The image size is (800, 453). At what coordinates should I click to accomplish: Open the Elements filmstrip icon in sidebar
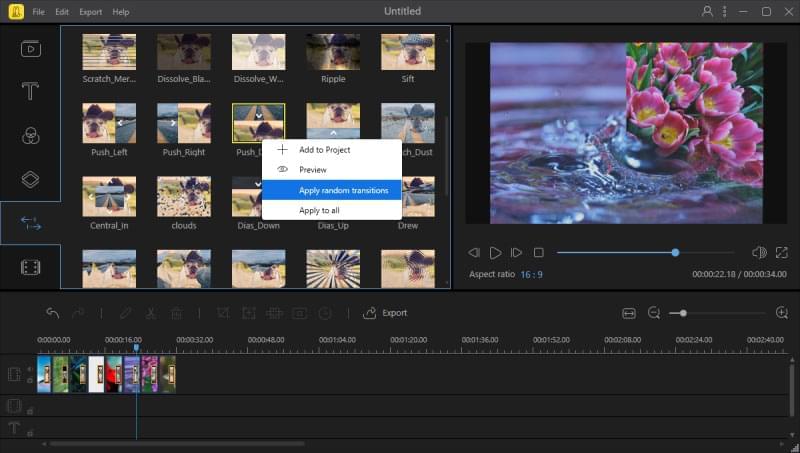point(30,267)
